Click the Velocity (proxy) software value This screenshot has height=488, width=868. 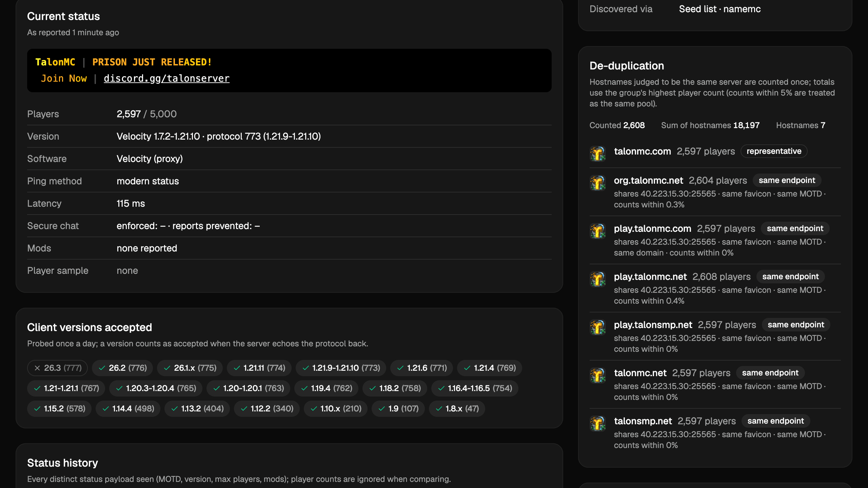tap(150, 159)
